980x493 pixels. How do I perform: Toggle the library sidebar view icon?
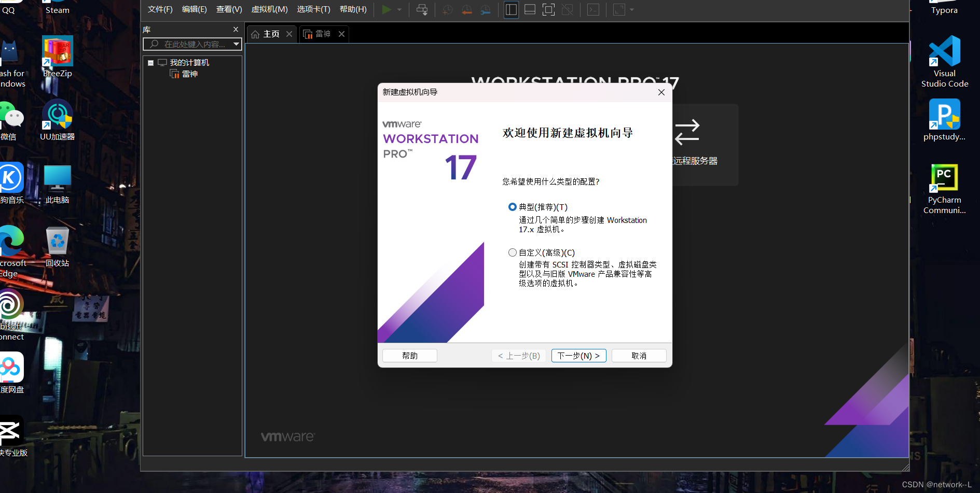[511, 9]
